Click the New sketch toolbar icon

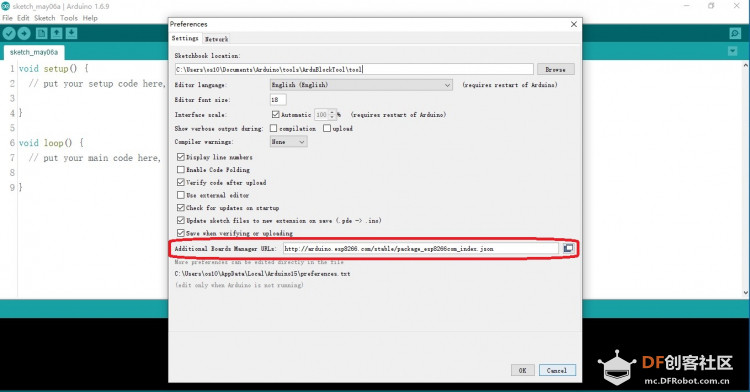coord(42,33)
